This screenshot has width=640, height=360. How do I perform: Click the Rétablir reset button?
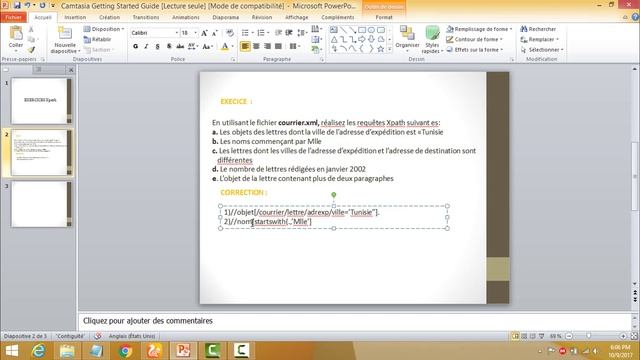(x=98, y=39)
